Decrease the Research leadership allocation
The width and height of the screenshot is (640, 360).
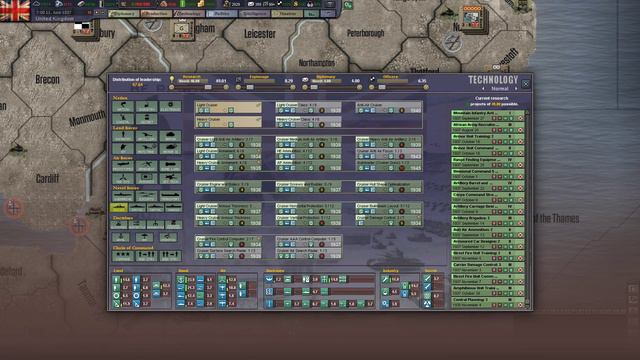click(171, 87)
